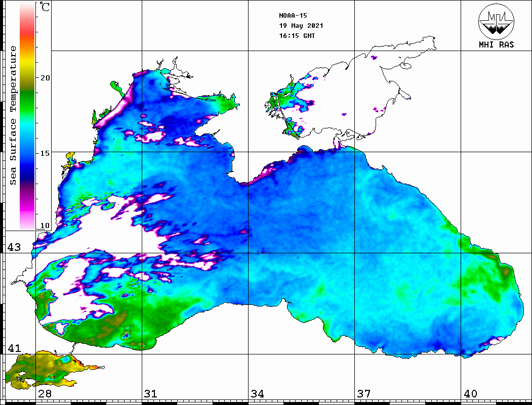Click the "Sea Surface Temperature" vertical label
This screenshot has height=405, width=532.
click(13, 115)
